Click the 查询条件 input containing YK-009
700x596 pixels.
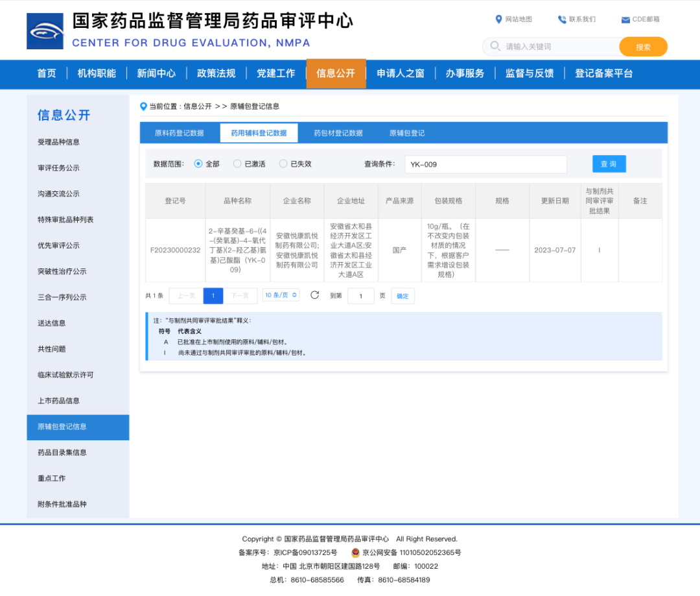(x=485, y=165)
